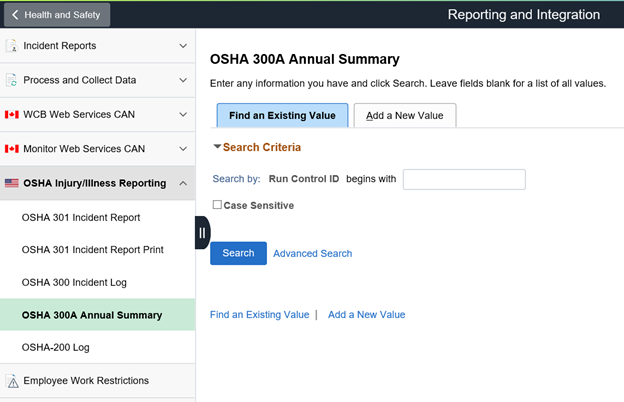This screenshot has width=624, height=402.
Task: Collapse the Search Criteria section
Action: (217, 147)
